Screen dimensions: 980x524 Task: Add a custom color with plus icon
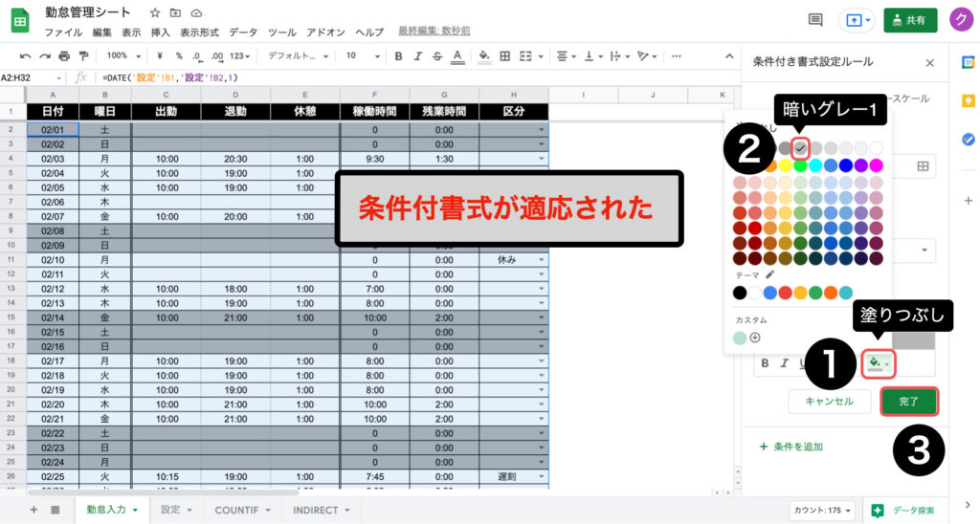[x=755, y=338]
